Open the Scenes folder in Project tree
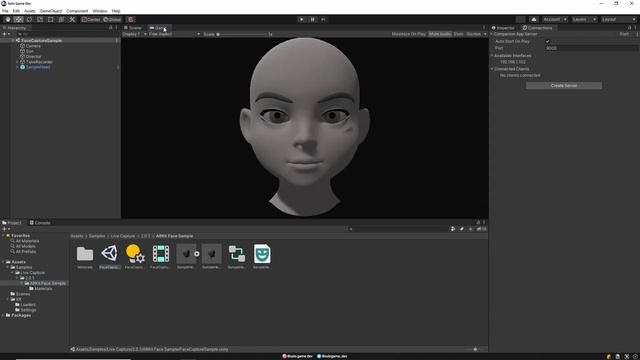The height and width of the screenshot is (360, 640). coord(23,294)
